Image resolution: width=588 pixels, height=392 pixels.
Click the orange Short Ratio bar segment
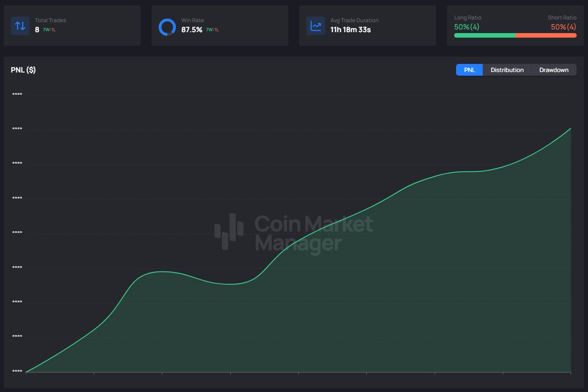546,35
